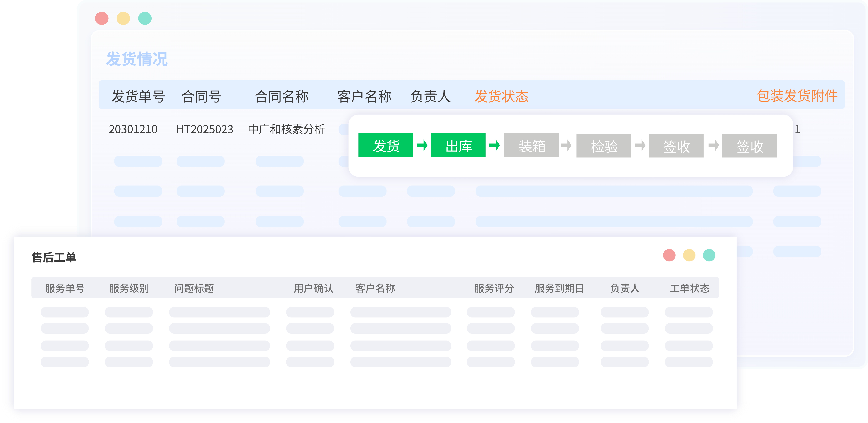The height and width of the screenshot is (423, 868).
Task: Click the orange 发货状态 column header
Action: tap(501, 96)
